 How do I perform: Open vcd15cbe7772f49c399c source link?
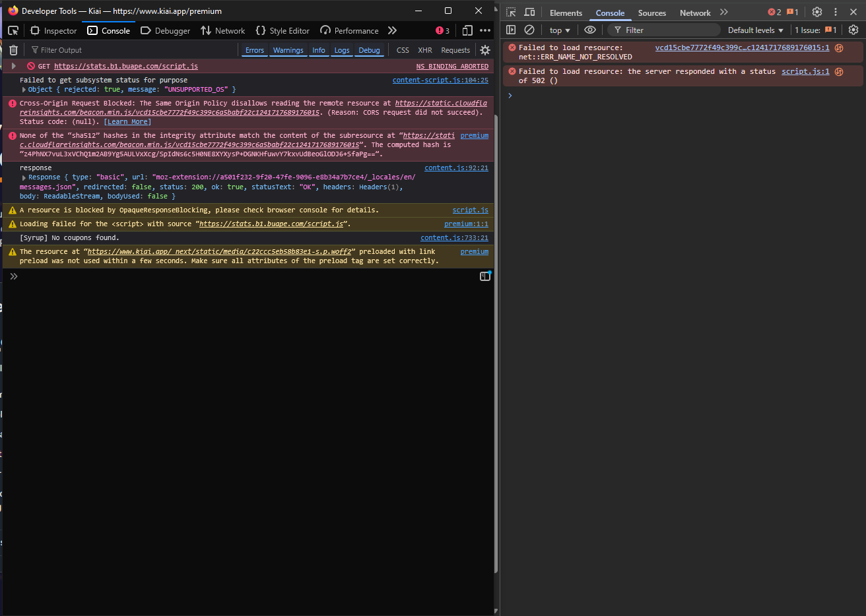coord(743,47)
